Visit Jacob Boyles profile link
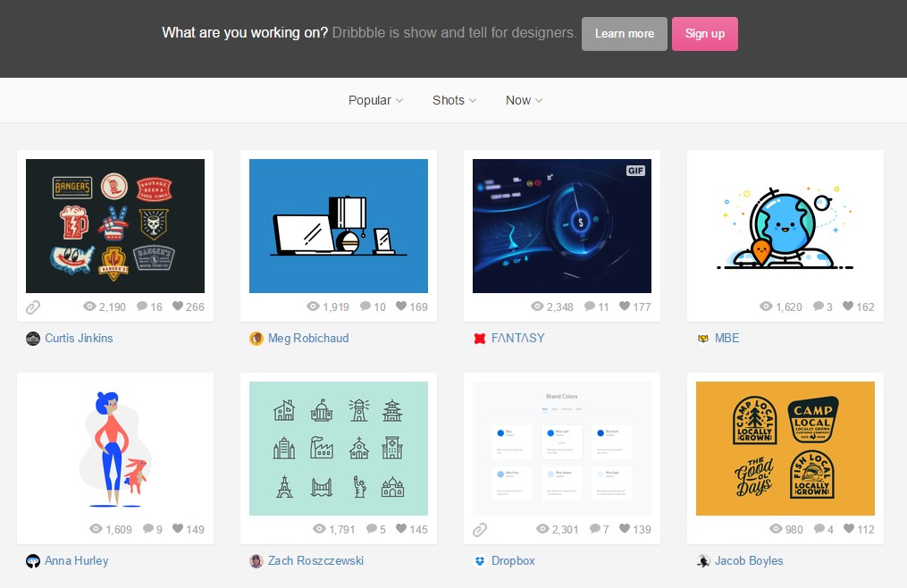 749,561
